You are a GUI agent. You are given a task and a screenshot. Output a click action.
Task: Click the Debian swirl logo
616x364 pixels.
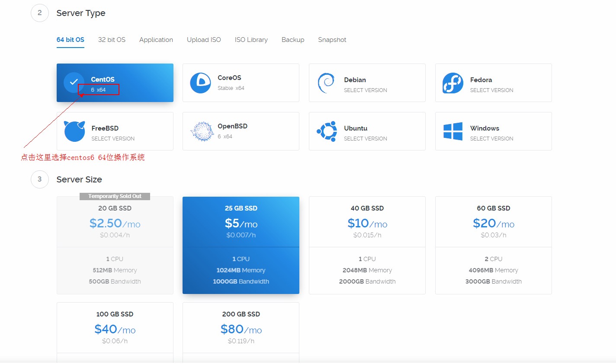coord(326,83)
